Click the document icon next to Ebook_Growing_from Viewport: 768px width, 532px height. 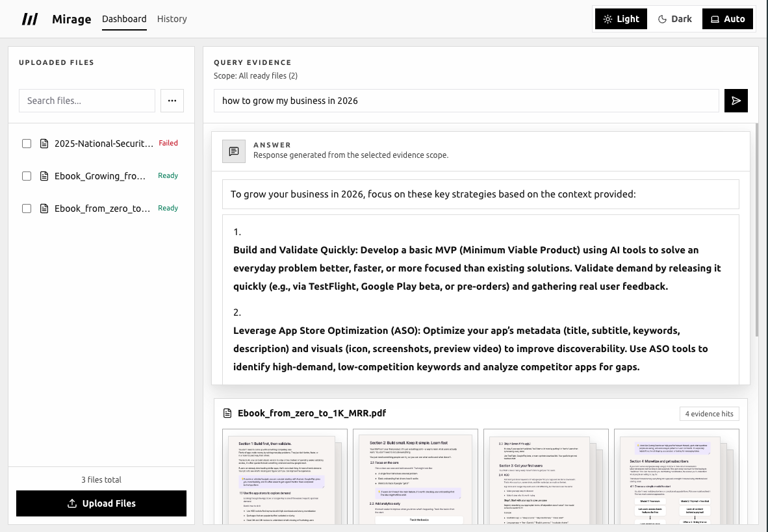(x=44, y=176)
